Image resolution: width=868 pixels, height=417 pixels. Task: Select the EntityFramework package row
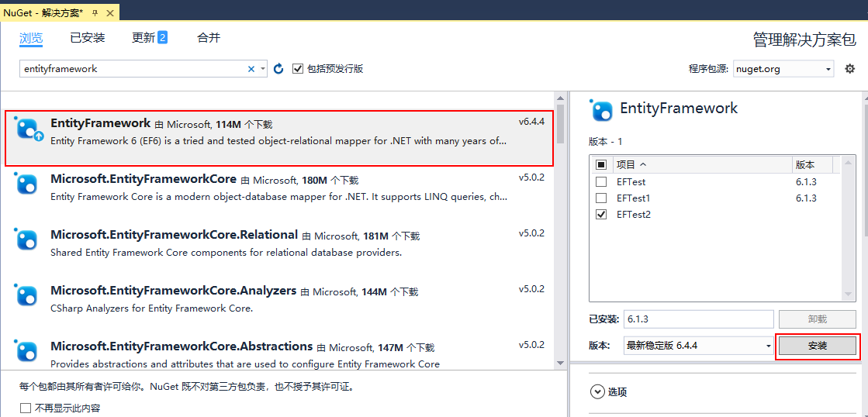(279, 138)
